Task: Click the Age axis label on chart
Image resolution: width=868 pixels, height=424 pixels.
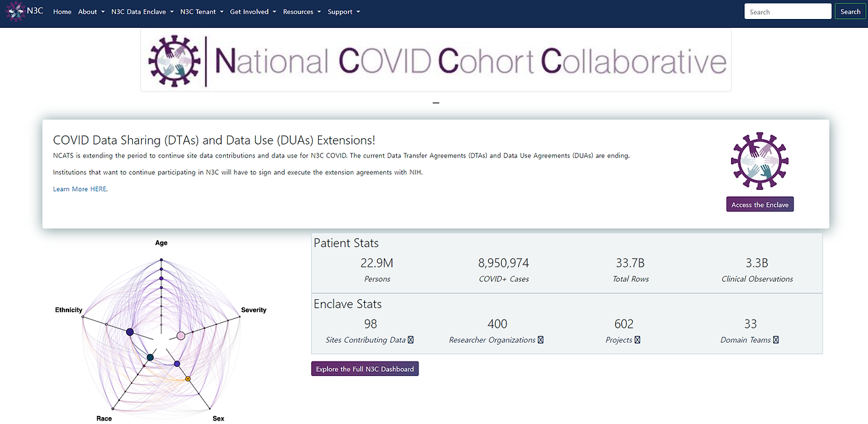Action: tap(161, 243)
